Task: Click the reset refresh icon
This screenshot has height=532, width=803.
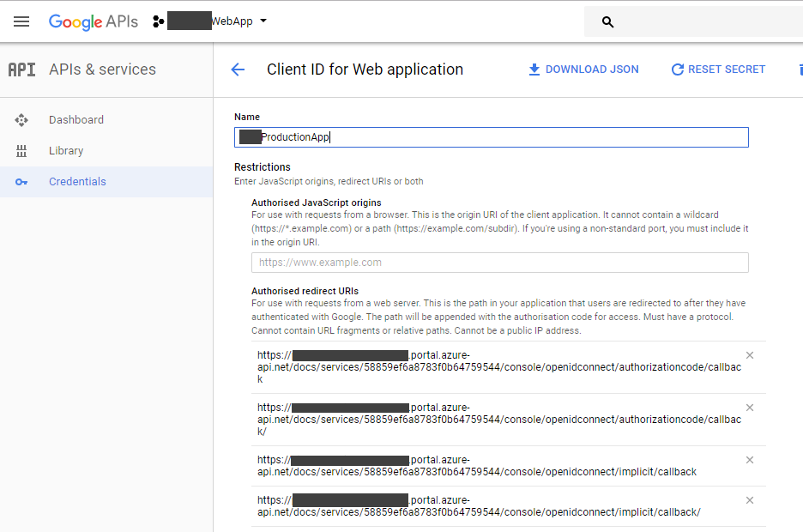Action: point(678,70)
